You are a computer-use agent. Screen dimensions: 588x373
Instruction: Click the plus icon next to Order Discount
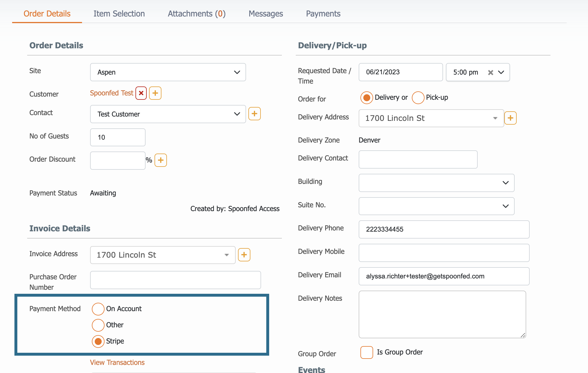[161, 160]
